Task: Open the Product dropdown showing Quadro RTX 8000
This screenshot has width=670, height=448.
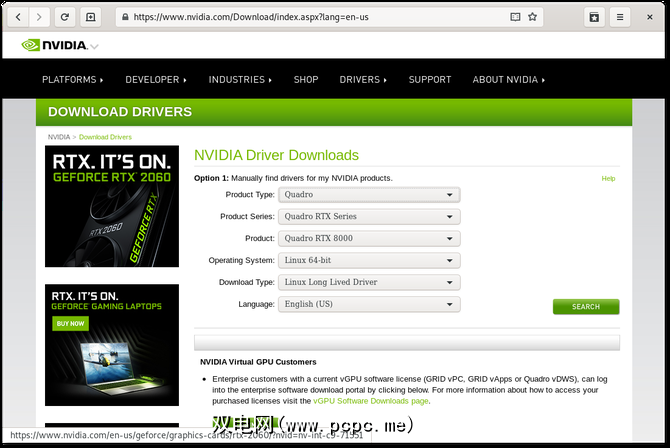Action: (369, 239)
